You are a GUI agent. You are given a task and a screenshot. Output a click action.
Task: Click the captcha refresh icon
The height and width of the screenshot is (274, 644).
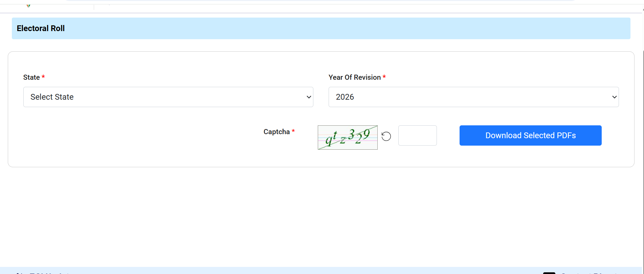[386, 136]
